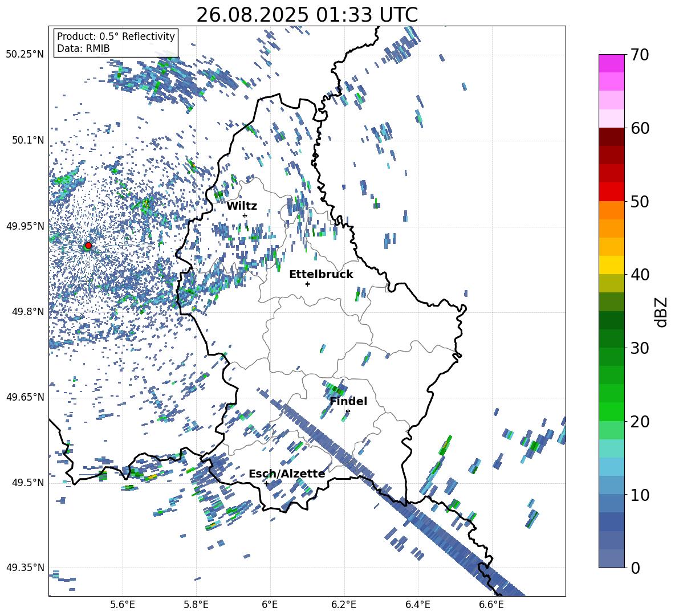Click the 30 tick on the colorbar
675x616 pixels.
pos(639,348)
